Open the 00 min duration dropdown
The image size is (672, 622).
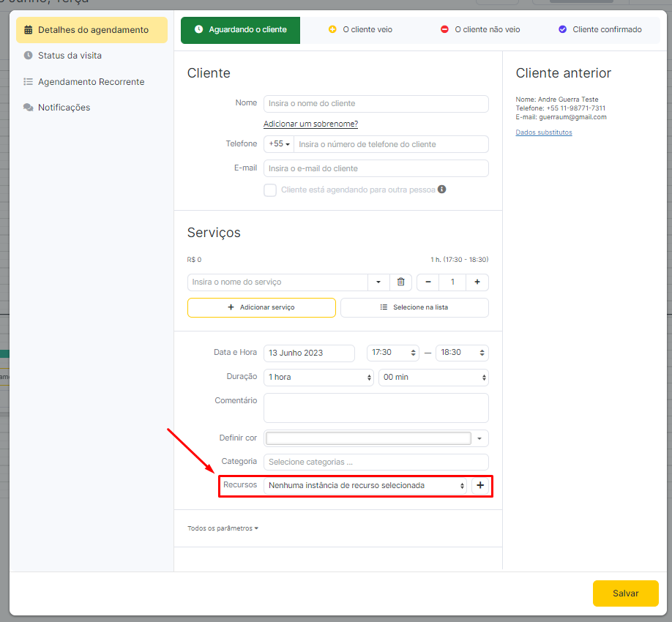pyautogui.click(x=433, y=378)
